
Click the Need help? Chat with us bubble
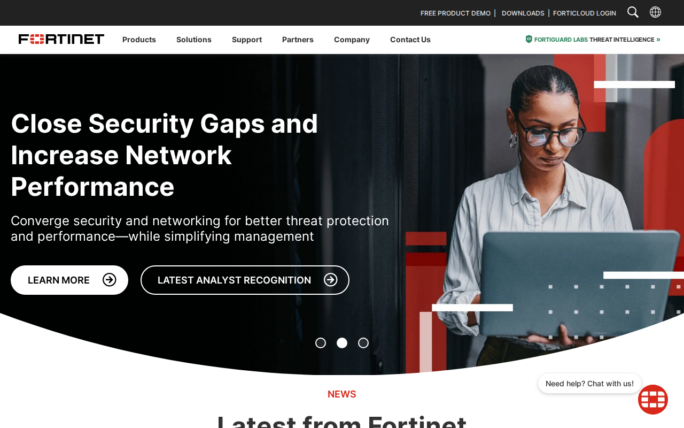[589, 383]
